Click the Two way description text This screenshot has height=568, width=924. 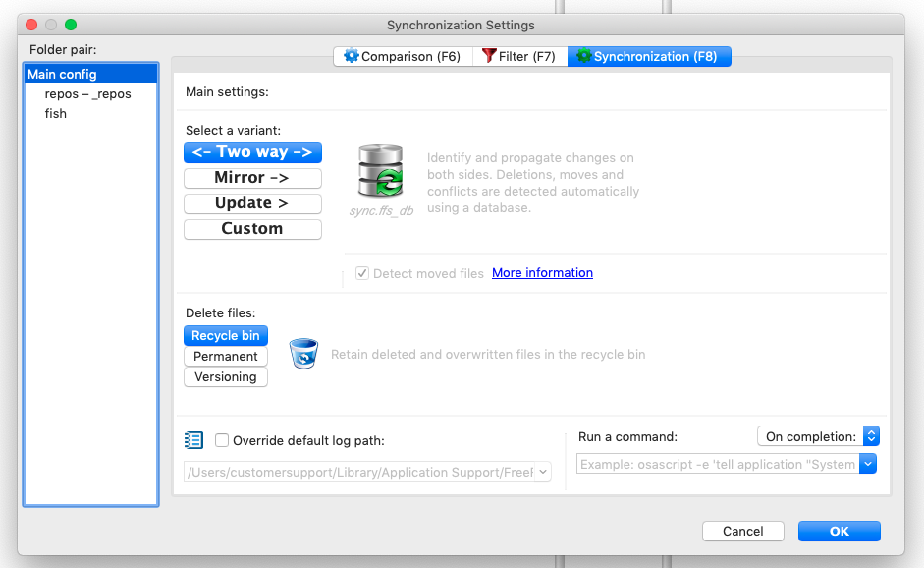tap(533, 183)
